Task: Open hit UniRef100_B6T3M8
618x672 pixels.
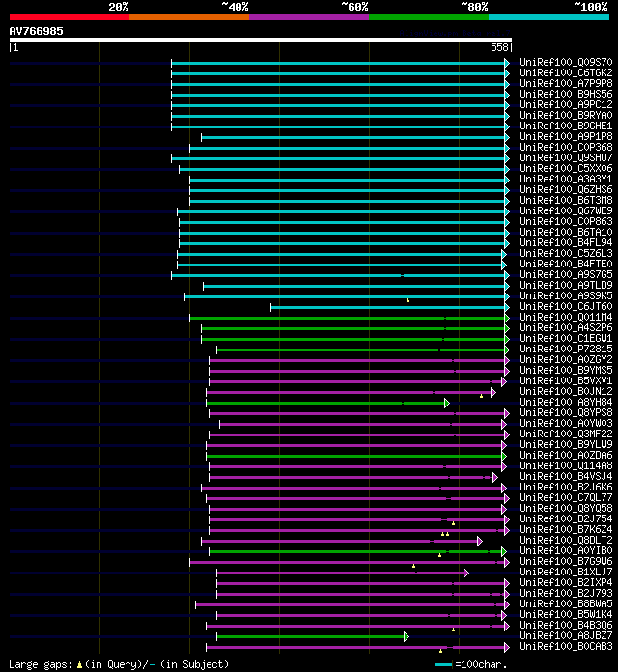Action: click(566, 201)
